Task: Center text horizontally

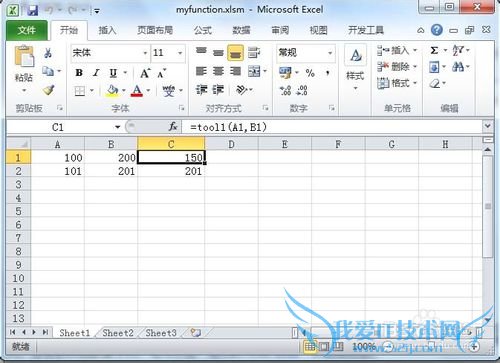Action: [218, 71]
